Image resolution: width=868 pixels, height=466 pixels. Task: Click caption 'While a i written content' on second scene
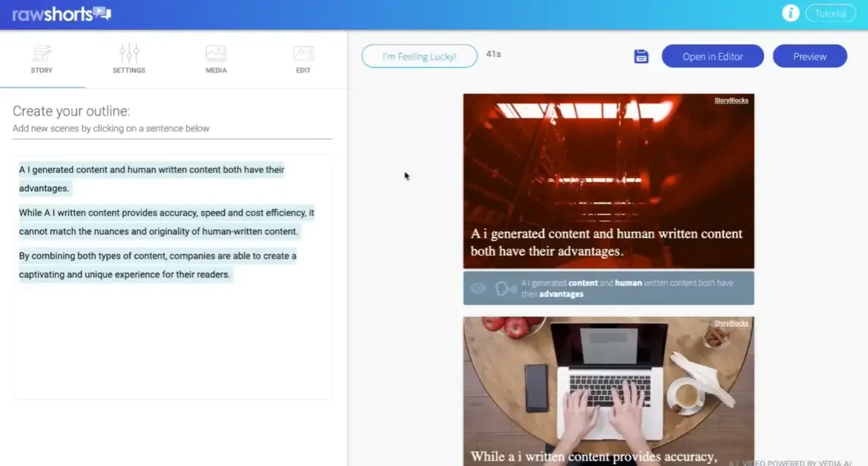point(594,457)
